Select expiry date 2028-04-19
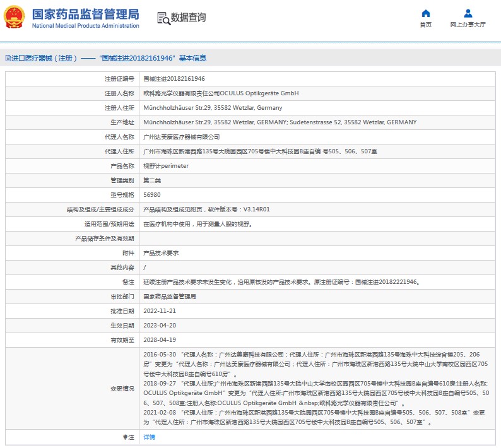Viewport: 501px width, 448px height. (x=160, y=340)
